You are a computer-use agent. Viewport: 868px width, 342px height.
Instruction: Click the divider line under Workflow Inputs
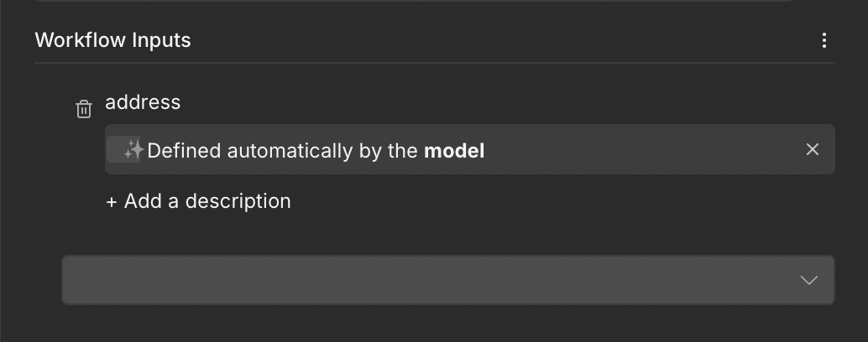coord(434,63)
